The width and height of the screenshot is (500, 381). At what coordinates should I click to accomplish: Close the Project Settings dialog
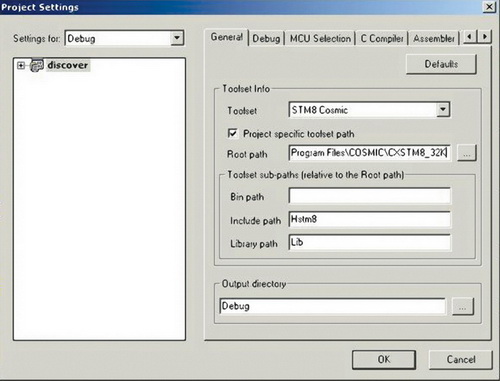(489, 7)
